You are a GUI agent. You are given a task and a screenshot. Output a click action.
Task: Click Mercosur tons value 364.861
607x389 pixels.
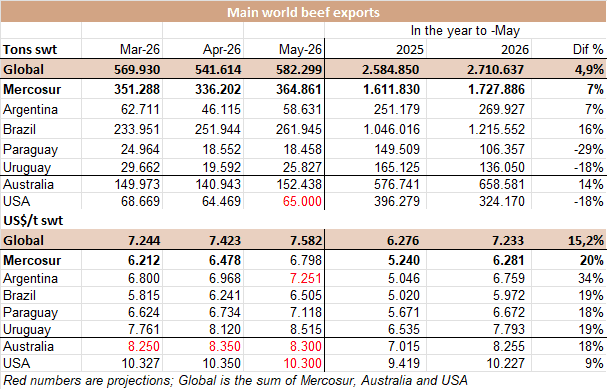(299, 89)
